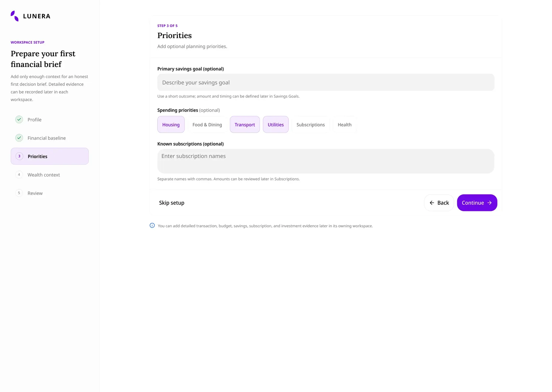The height and width of the screenshot is (392, 552).
Task: Go back with the Back button
Action: coord(439,203)
